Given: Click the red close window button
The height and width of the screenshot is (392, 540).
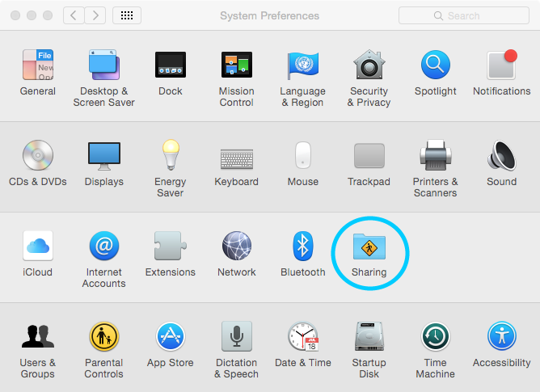Looking at the screenshot, I should pos(15,15).
